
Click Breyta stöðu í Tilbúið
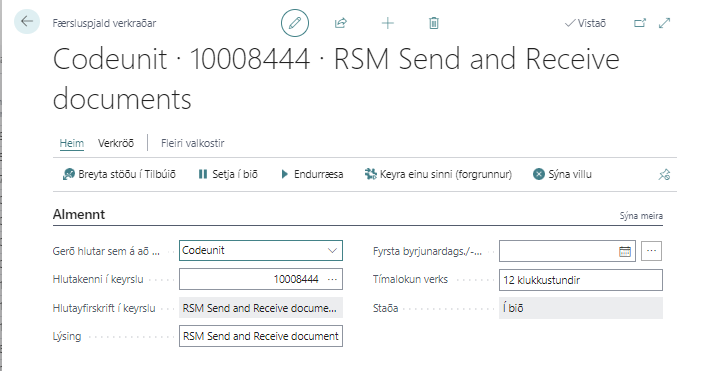119,175
